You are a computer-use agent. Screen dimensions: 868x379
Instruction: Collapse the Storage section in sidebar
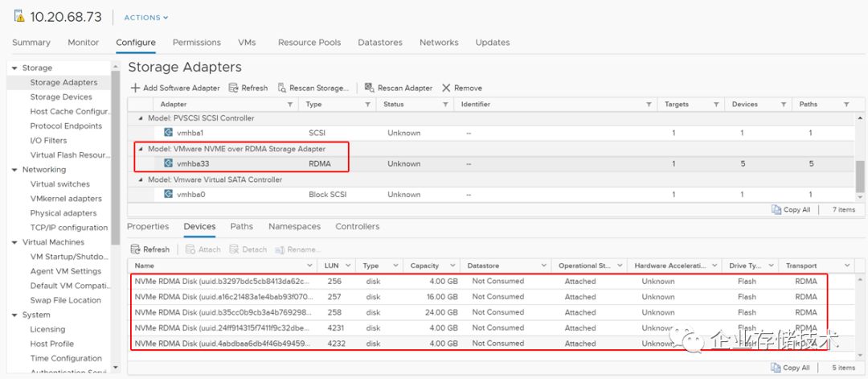coord(14,68)
